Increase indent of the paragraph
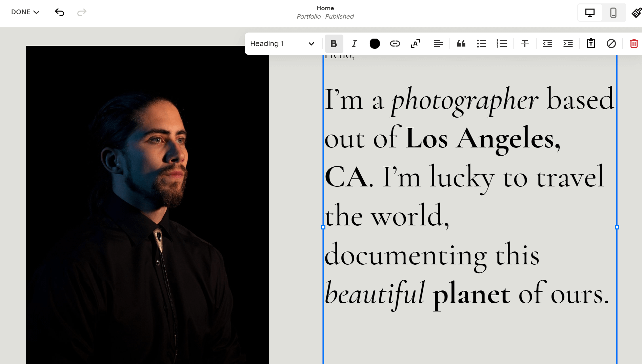 (x=568, y=44)
